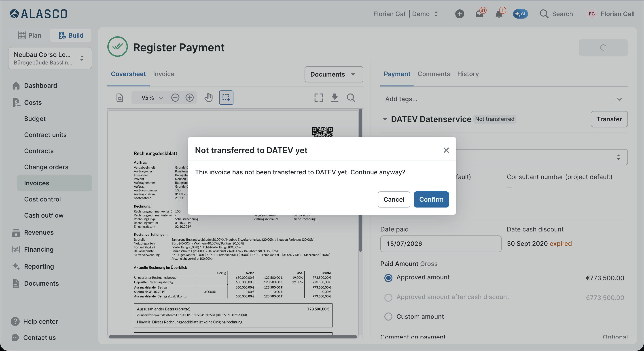Select the marquee selection tool

pyautogui.click(x=226, y=97)
